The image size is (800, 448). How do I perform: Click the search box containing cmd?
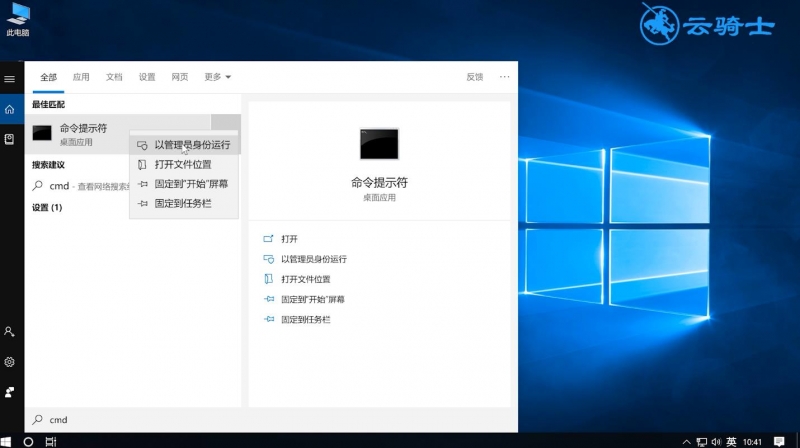(x=271, y=420)
